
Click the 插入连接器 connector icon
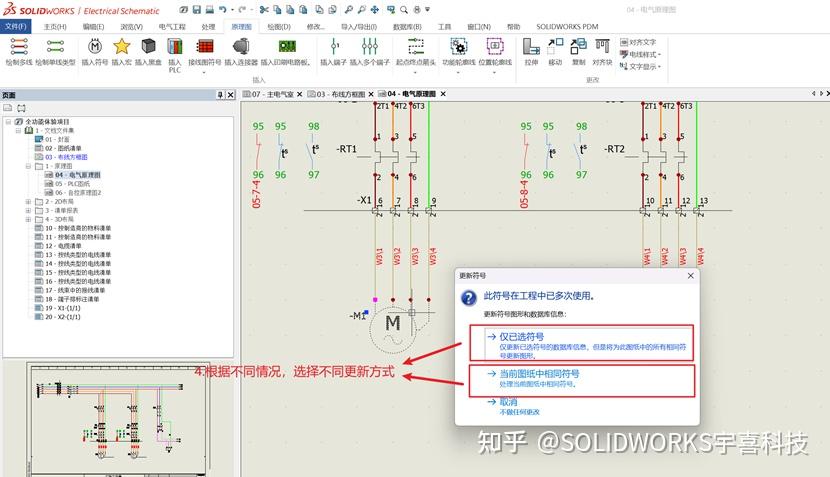[241, 47]
